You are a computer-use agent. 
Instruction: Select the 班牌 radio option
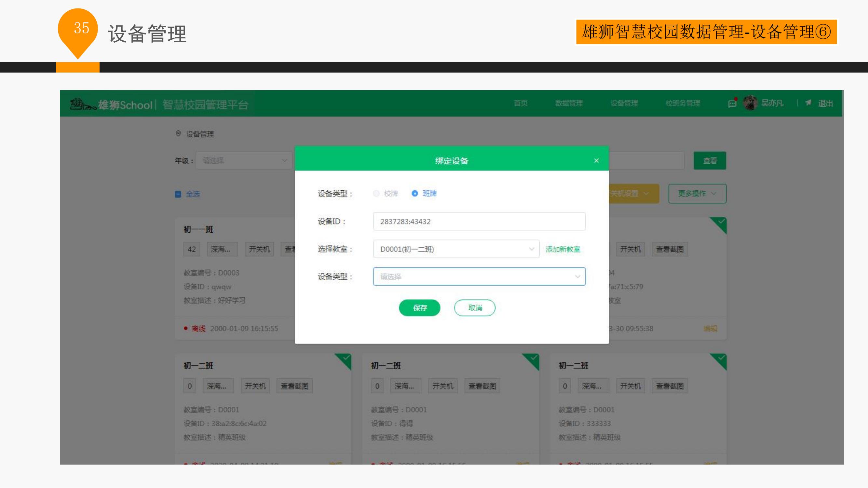pos(424,194)
